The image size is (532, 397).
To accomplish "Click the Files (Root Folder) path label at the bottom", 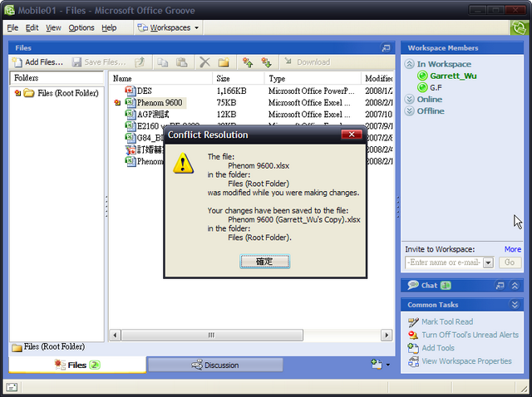I will coord(54,347).
